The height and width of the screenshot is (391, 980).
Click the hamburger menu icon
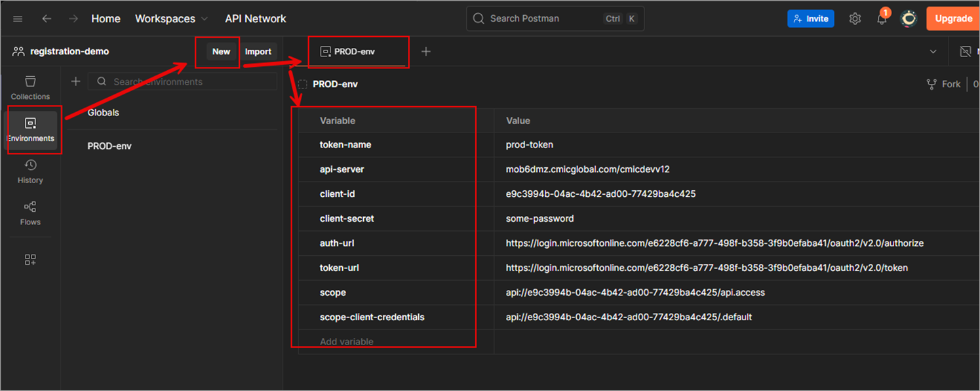18,18
